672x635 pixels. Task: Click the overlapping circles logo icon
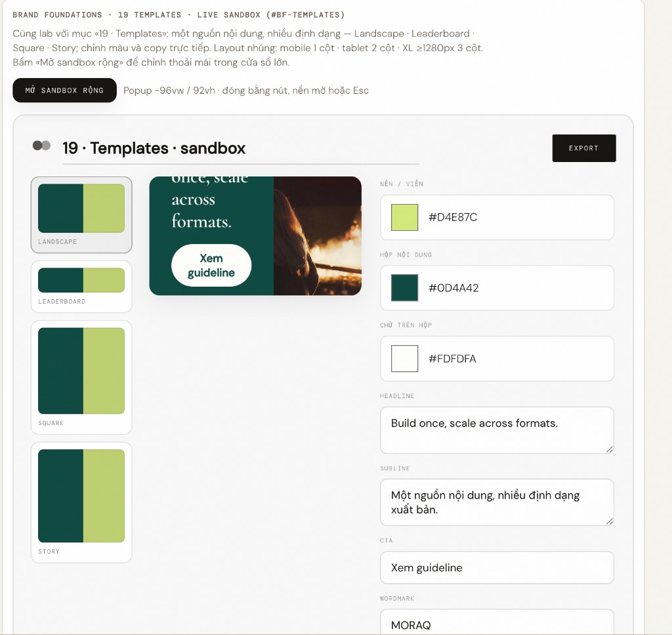pyautogui.click(x=41, y=146)
